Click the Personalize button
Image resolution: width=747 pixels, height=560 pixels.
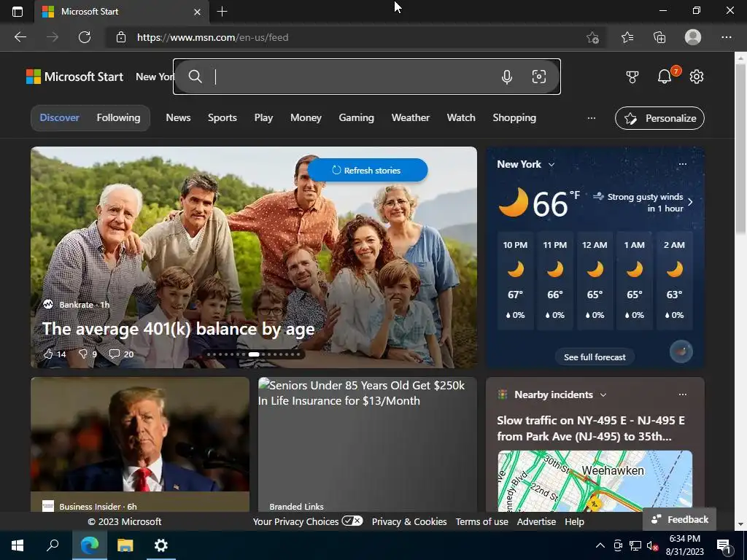[x=659, y=118]
